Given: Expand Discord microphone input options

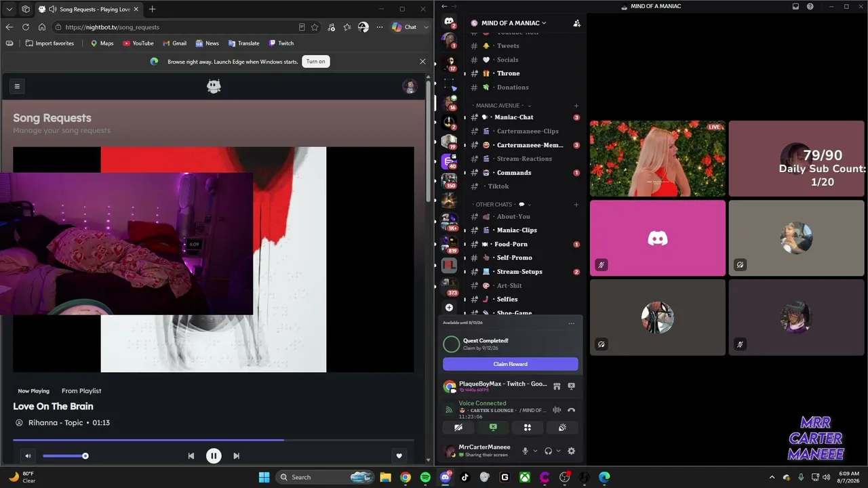Looking at the screenshot, I should [535, 451].
